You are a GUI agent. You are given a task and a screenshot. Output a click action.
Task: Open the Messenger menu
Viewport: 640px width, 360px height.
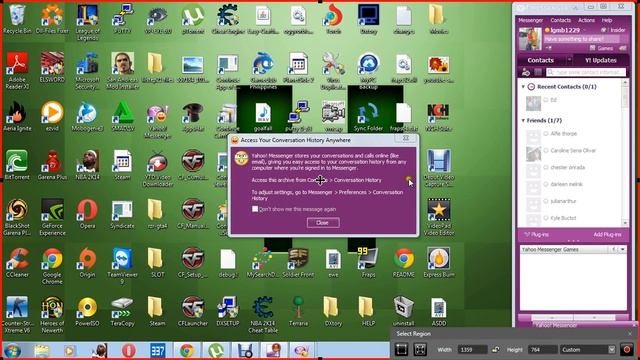[x=531, y=20]
